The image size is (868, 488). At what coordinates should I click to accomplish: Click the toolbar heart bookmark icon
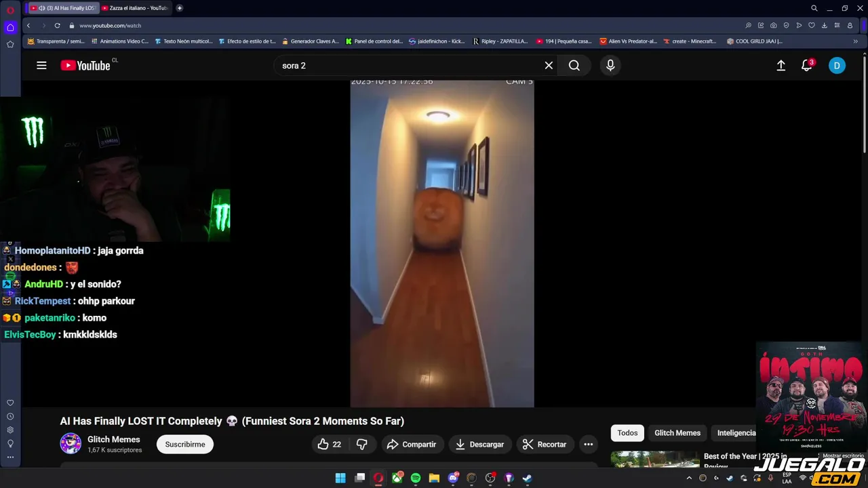click(x=811, y=25)
